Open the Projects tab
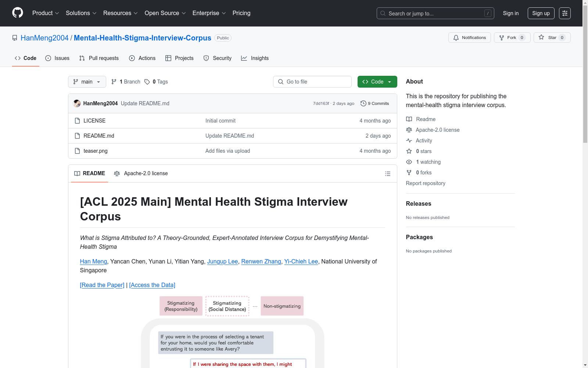This screenshot has width=588, height=368. point(179,58)
